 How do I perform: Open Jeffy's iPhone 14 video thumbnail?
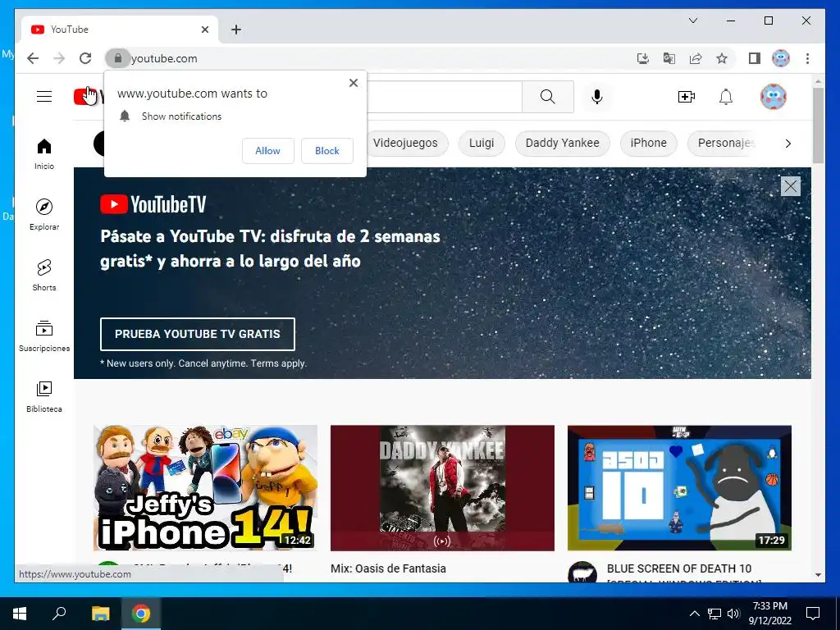click(205, 488)
